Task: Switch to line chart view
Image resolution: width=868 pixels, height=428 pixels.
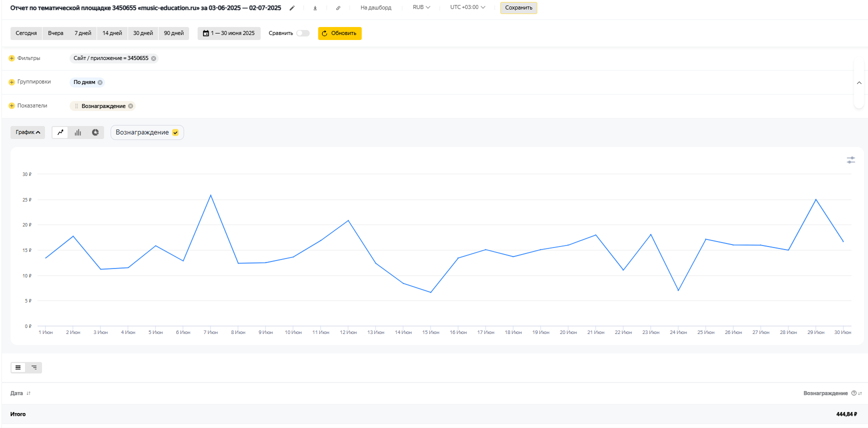Action: [61, 132]
